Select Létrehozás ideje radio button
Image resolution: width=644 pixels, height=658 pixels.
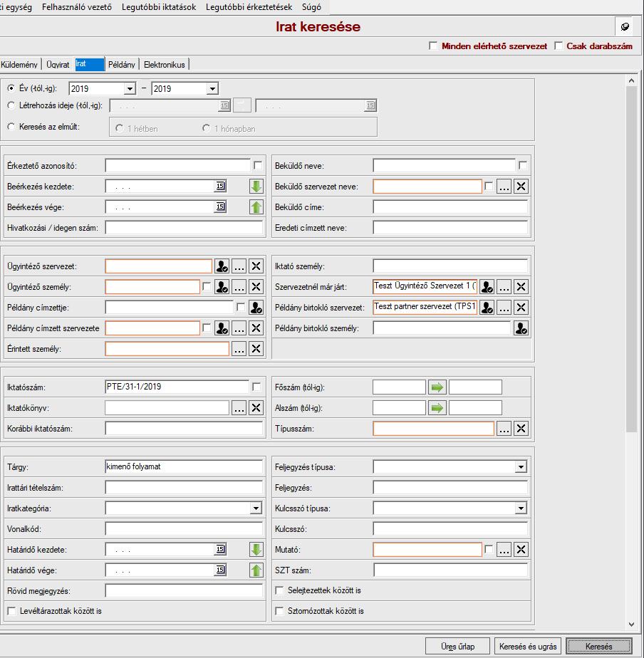click(11, 105)
